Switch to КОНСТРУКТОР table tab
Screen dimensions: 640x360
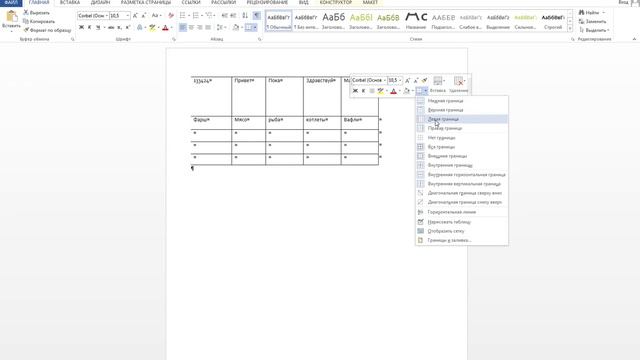point(336,2)
